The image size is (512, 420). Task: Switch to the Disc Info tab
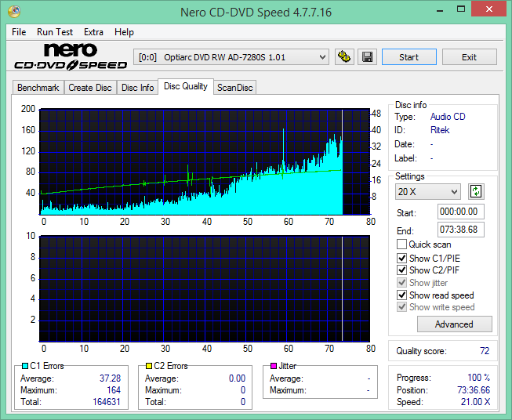[137, 88]
